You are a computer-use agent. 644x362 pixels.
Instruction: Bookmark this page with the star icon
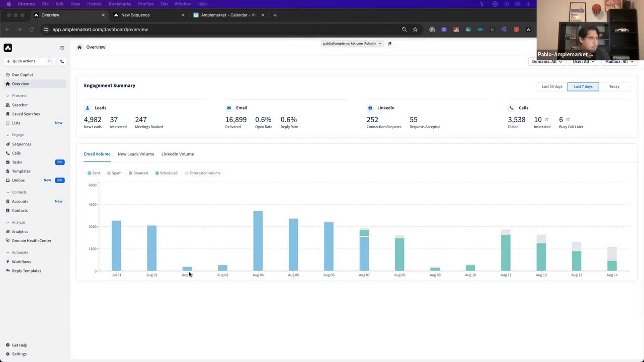(415, 30)
